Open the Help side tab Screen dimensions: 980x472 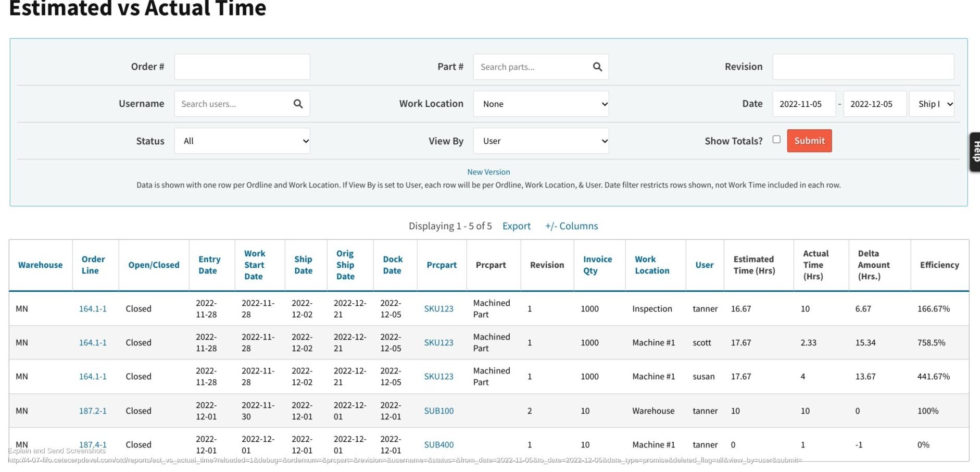point(975,152)
